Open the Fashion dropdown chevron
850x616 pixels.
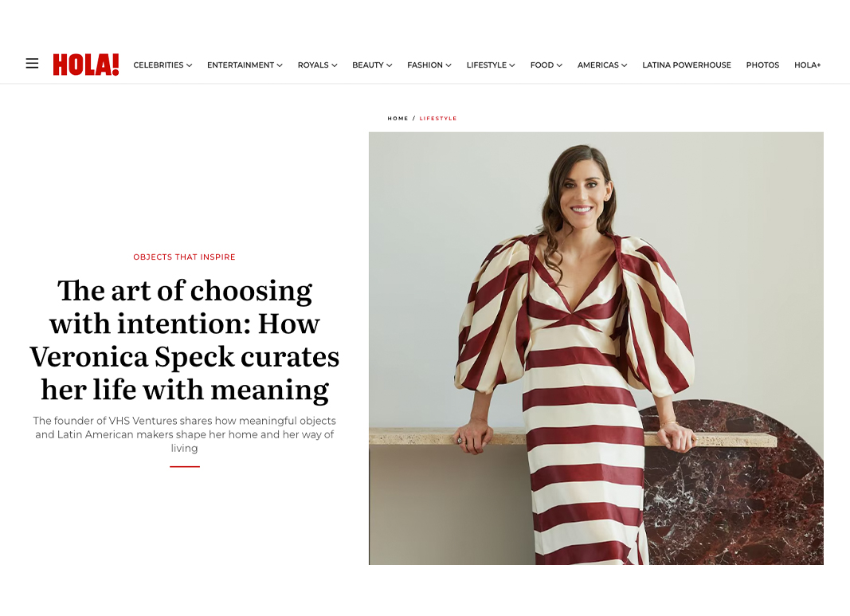point(449,65)
